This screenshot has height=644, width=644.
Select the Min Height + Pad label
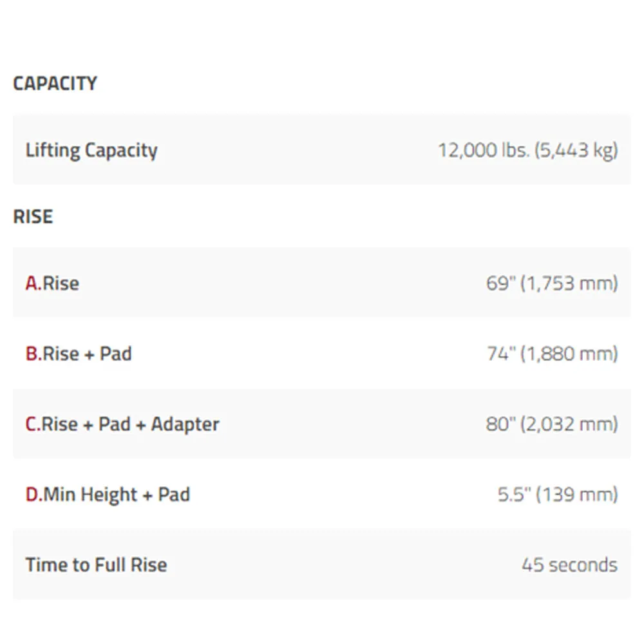click(117, 495)
